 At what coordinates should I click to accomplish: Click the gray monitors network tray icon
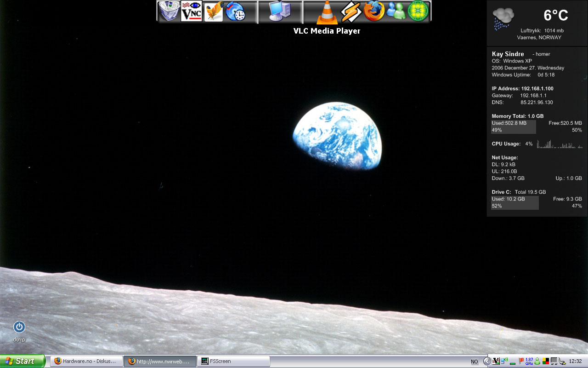pos(554,361)
